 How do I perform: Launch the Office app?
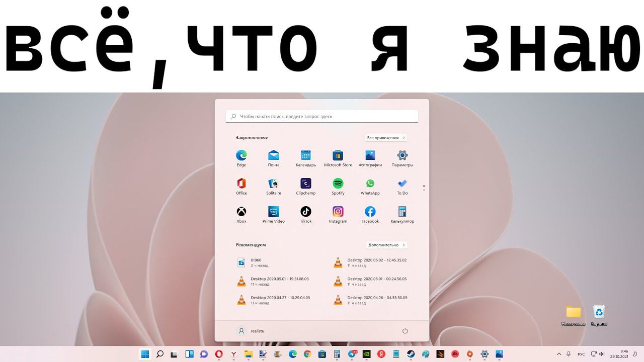pos(242,186)
